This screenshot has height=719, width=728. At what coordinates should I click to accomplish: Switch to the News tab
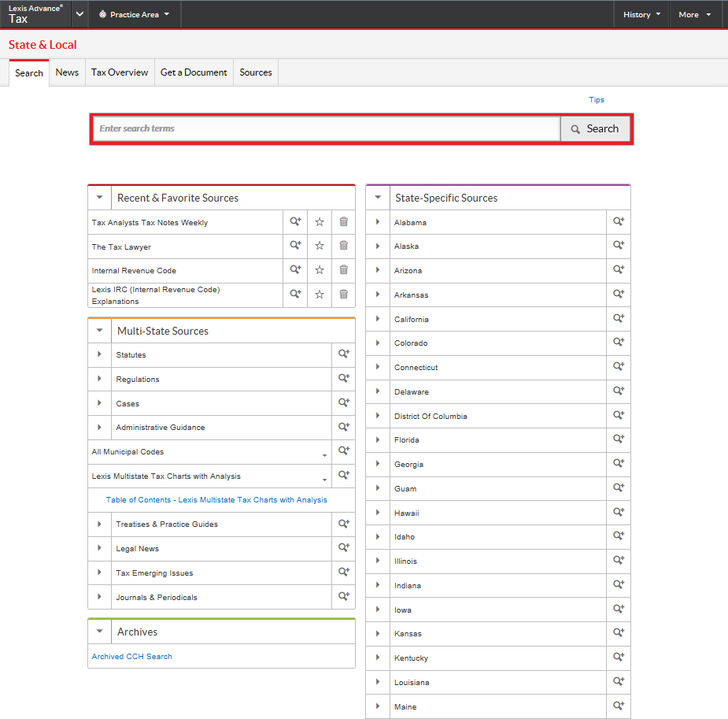pos(67,72)
